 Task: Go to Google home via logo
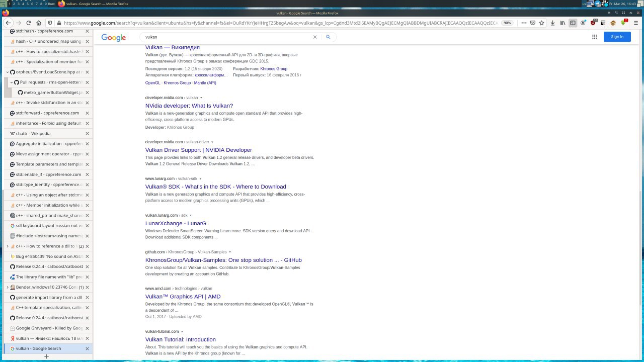(x=114, y=38)
